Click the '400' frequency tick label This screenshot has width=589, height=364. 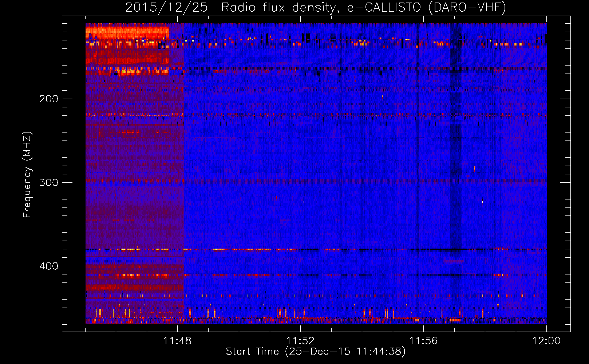[49, 266]
